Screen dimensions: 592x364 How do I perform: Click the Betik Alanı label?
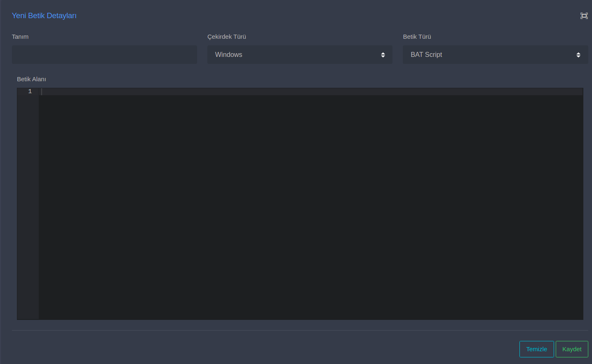(x=31, y=79)
